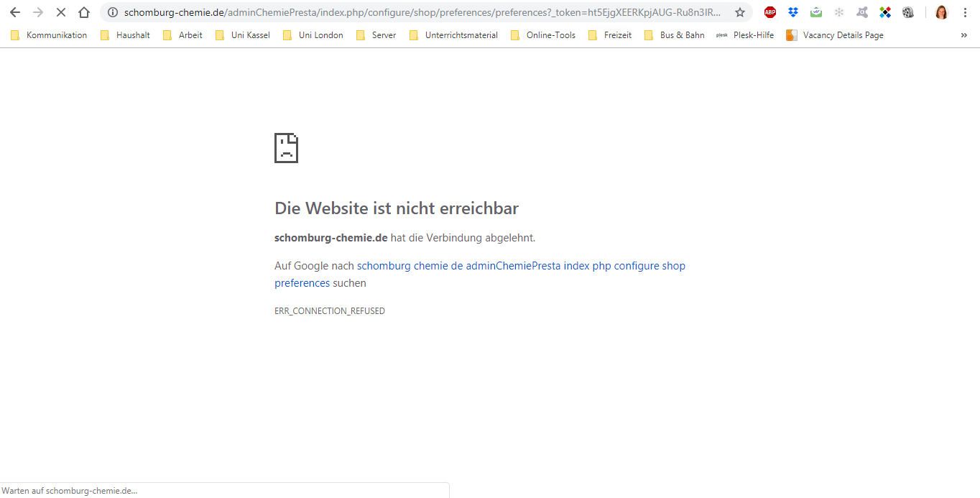Open the Avast extension icon
The image size is (980, 498).
coord(862,12)
